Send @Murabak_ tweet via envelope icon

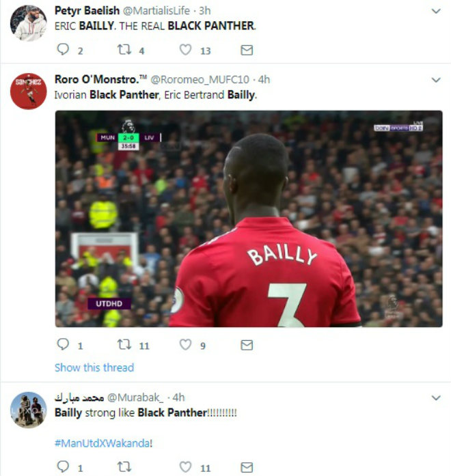click(x=247, y=468)
